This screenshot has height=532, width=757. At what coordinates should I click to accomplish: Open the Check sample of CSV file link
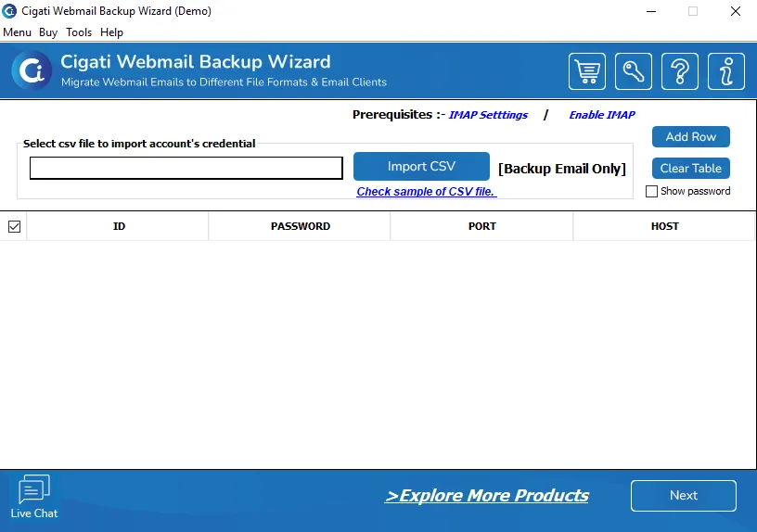pos(427,192)
